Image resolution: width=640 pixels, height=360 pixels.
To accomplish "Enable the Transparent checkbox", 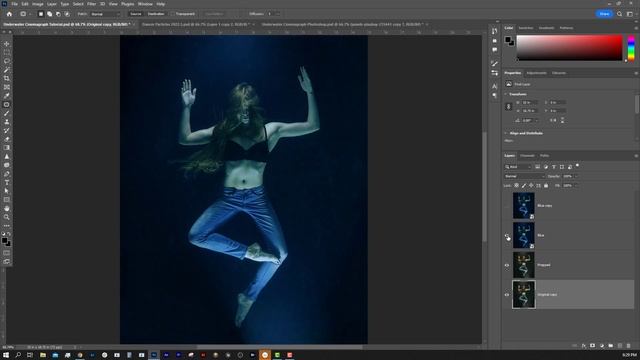I will (173, 14).
